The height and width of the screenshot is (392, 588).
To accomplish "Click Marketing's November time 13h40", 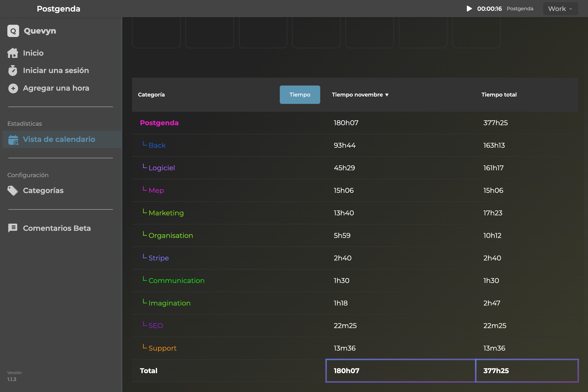I will [344, 213].
